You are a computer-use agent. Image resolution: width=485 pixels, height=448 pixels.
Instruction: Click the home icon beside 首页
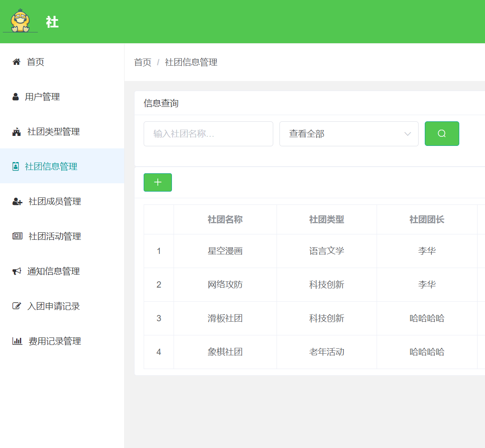pos(16,62)
